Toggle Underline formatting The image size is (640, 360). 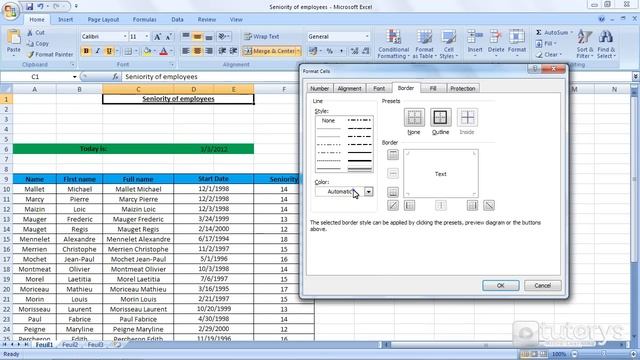click(109, 51)
